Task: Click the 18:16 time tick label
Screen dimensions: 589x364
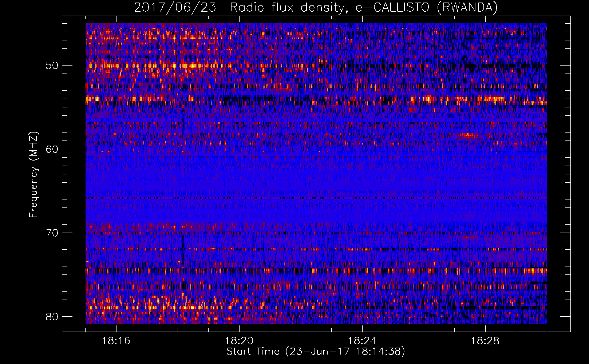Action: (116, 341)
